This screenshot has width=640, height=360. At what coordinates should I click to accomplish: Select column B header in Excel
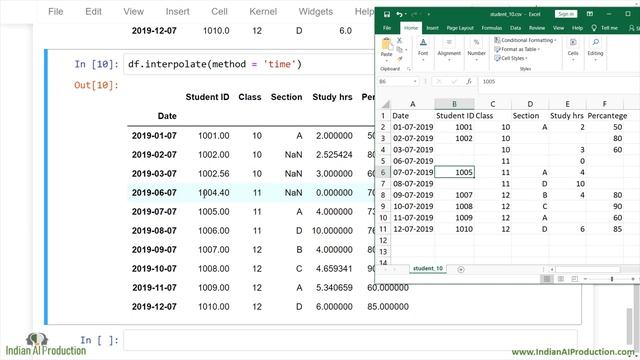[454, 104]
